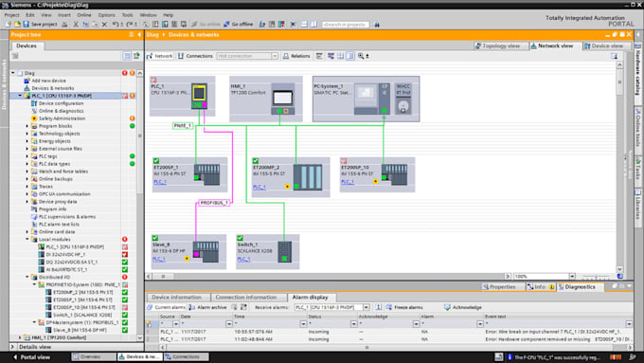Switch to Device view tab
Viewport: 644px width, 363px height.
click(x=607, y=46)
